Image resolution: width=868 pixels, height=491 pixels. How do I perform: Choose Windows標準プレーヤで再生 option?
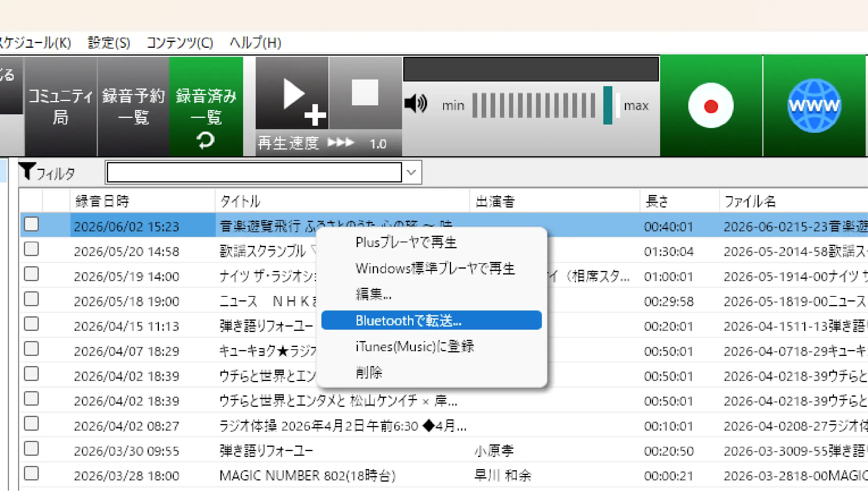click(431, 269)
